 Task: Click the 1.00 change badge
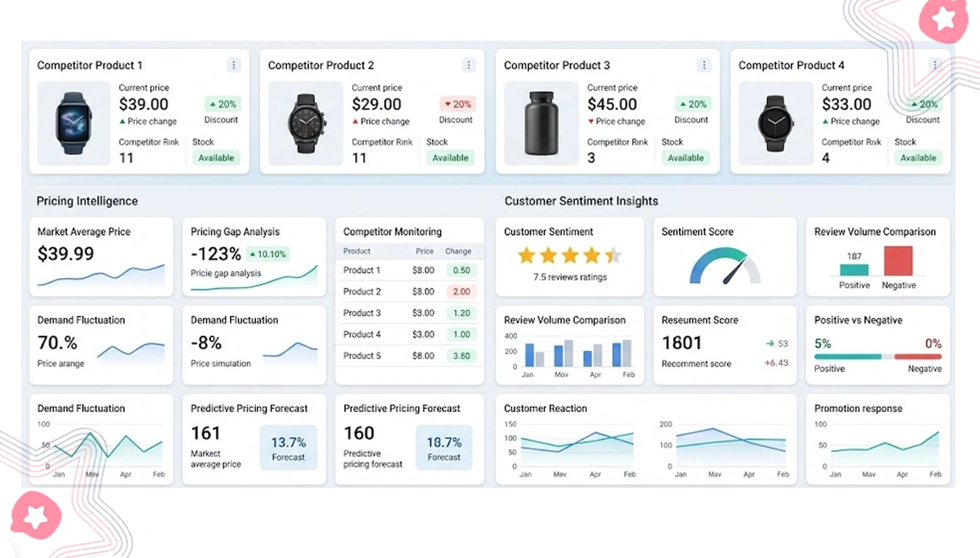click(x=461, y=334)
